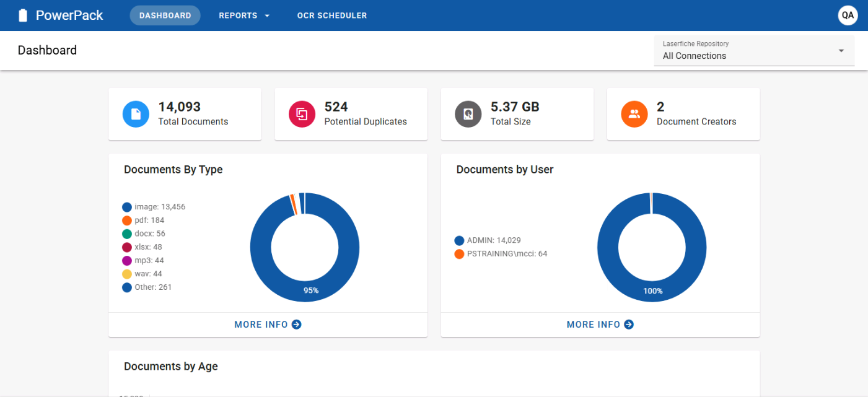Click arrow icon in Documents by User More Info
The height and width of the screenshot is (397, 868).
click(x=629, y=325)
